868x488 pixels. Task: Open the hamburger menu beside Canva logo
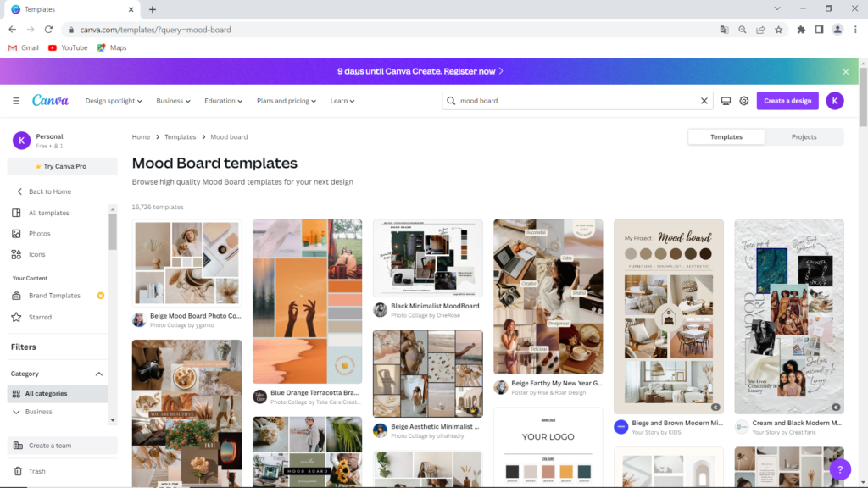[x=16, y=101]
